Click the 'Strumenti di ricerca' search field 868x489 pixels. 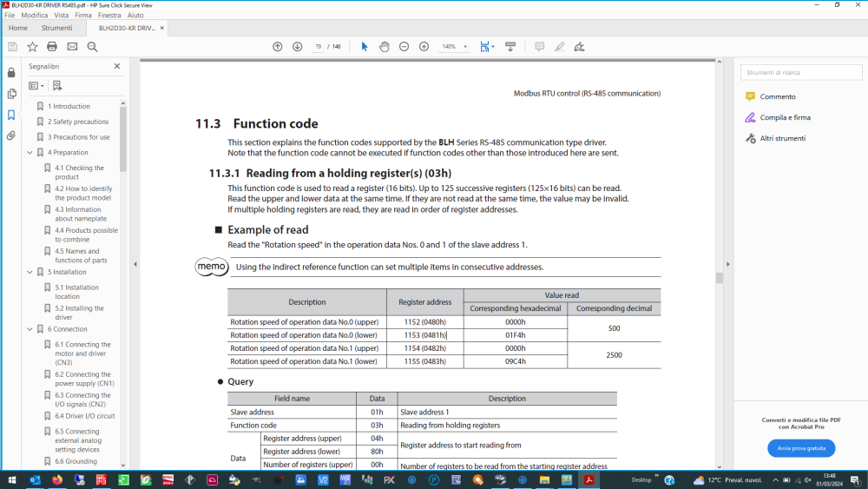click(800, 73)
